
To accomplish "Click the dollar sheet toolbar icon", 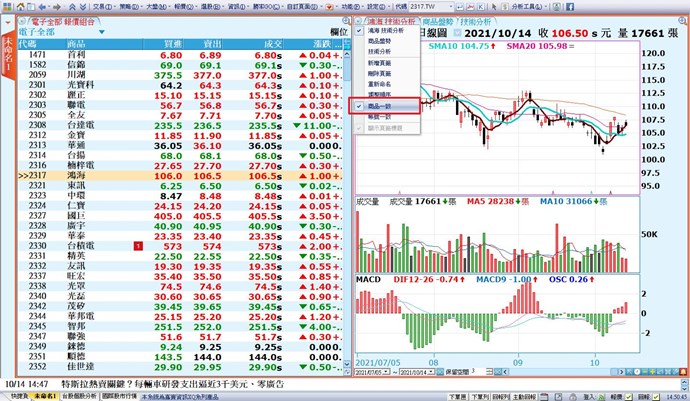I will (x=505, y=7).
